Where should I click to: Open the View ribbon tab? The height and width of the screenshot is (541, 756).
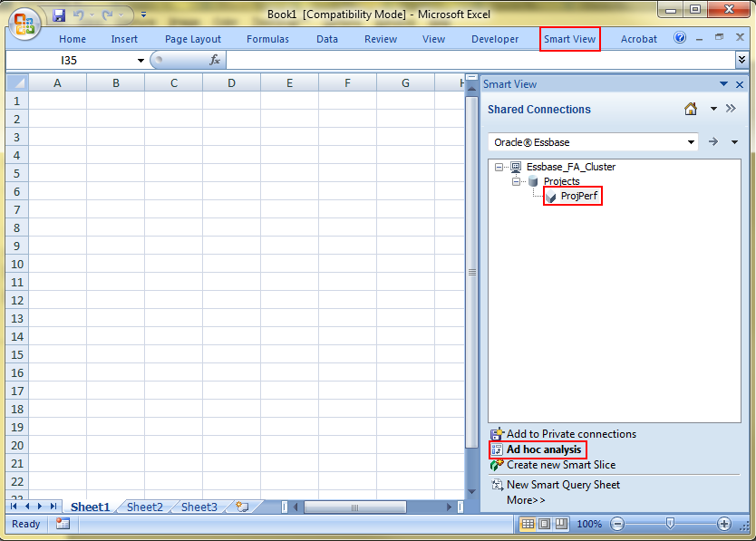pyautogui.click(x=433, y=39)
